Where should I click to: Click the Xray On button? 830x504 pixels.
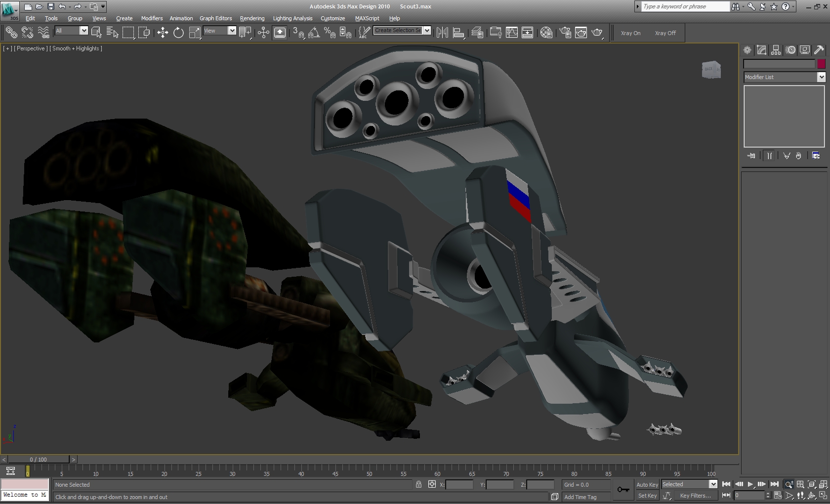(x=630, y=33)
